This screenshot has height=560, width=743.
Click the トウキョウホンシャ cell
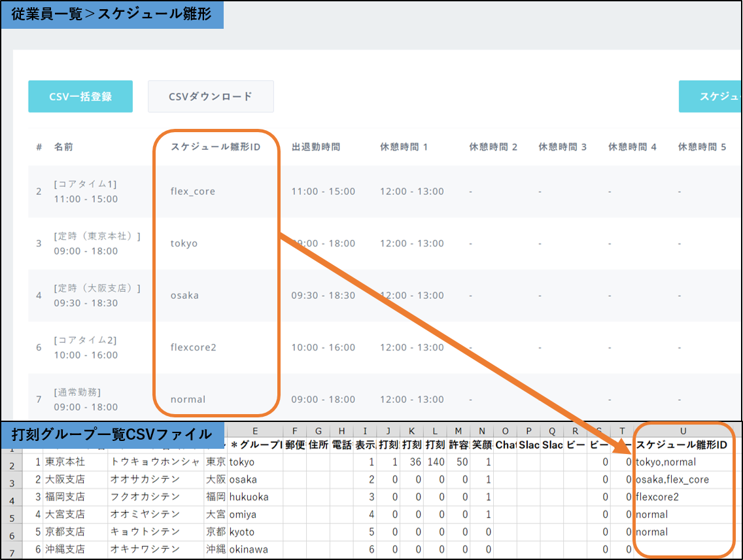(156, 462)
